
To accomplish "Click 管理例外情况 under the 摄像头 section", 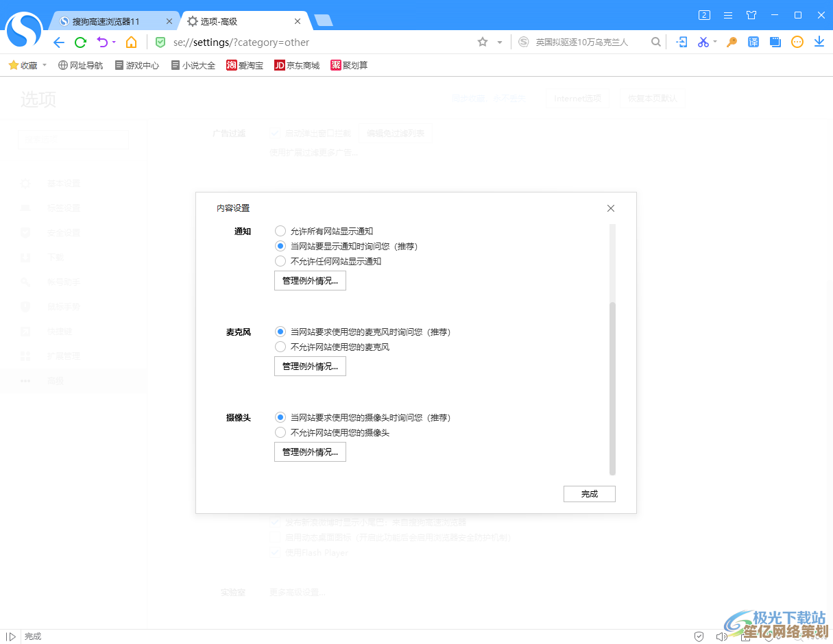I will pos(310,452).
